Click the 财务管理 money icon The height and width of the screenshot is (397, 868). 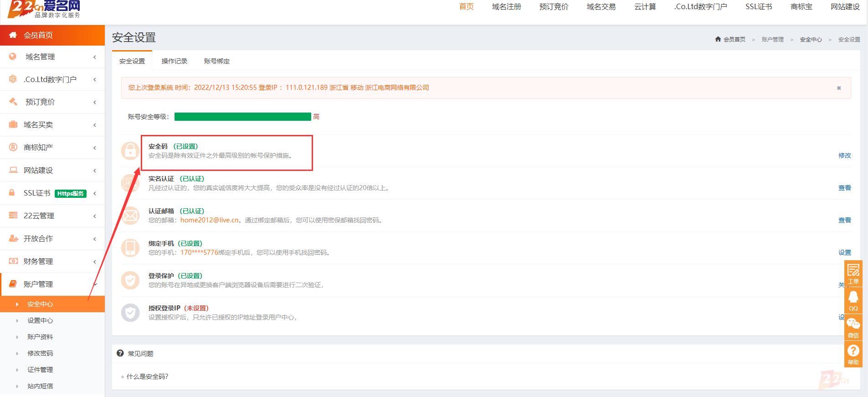coord(13,261)
